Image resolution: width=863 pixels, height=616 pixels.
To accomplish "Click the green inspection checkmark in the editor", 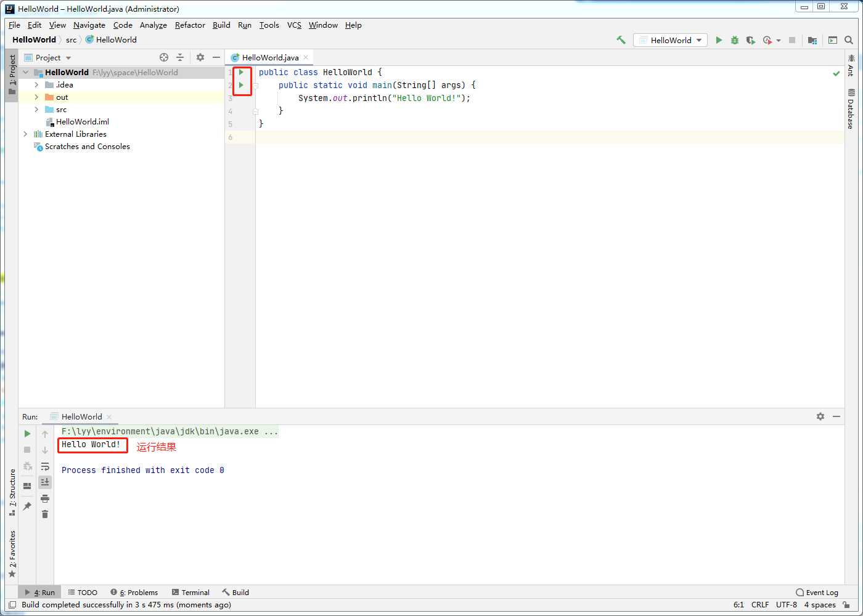I will click(836, 73).
